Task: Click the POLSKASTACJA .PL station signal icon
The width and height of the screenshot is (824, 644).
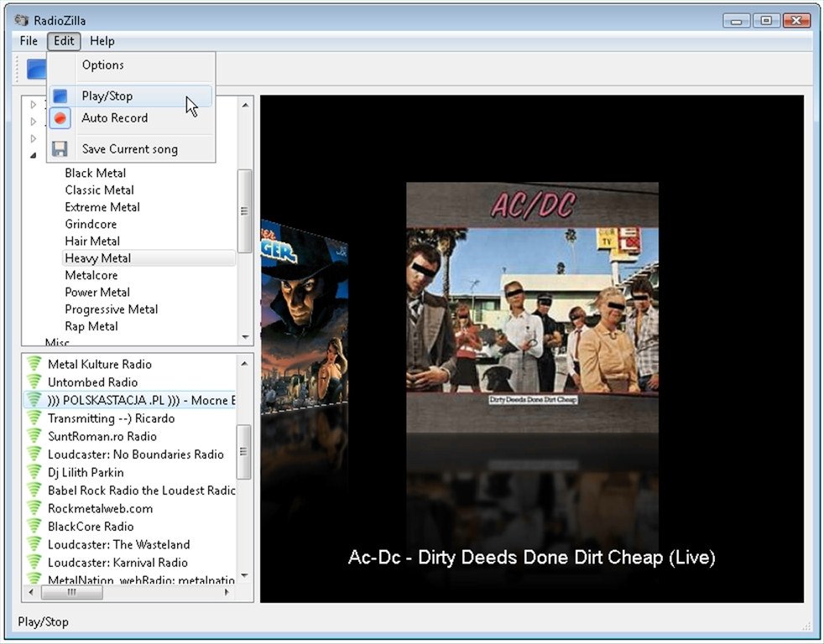Action: (x=34, y=400)
